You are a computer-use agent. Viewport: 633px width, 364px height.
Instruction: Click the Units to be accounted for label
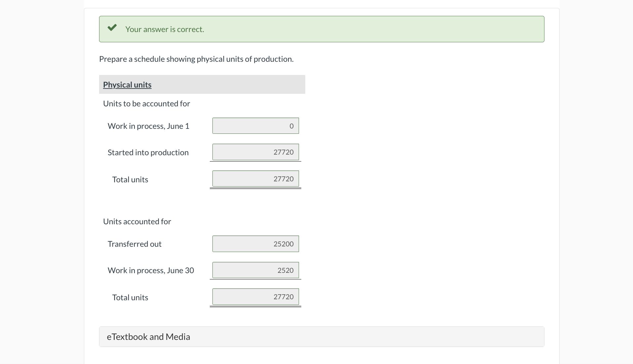coord(146,103)
